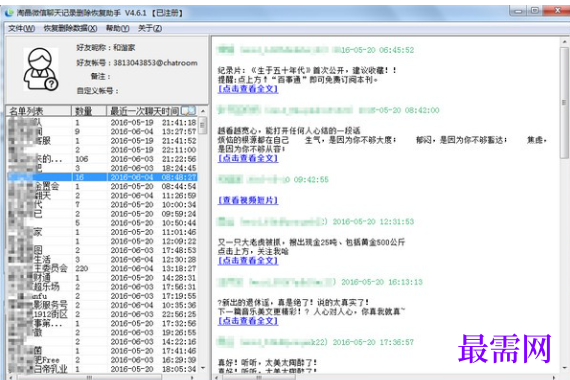This screenshot has height=380, width=570.
Task: Click the contact list scrollbar up arrow
Action: (203, 111)
